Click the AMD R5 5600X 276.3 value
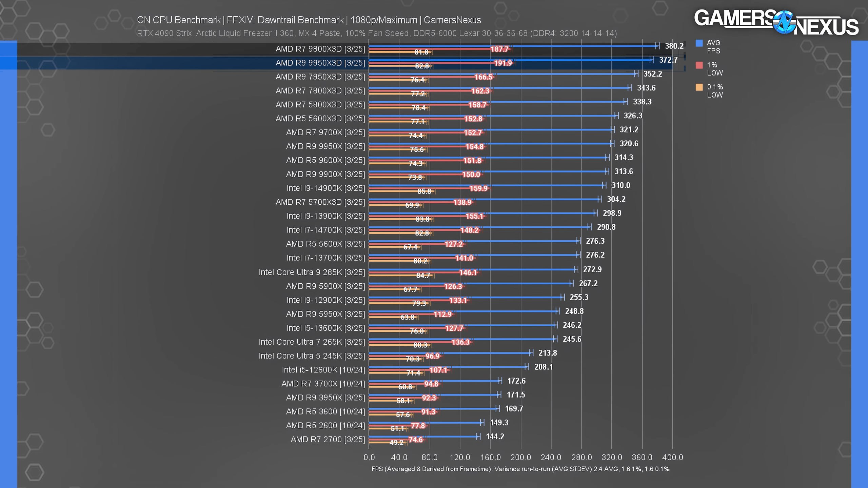The height and width of the screenshot is (488, 868). [x=595, y=241]
